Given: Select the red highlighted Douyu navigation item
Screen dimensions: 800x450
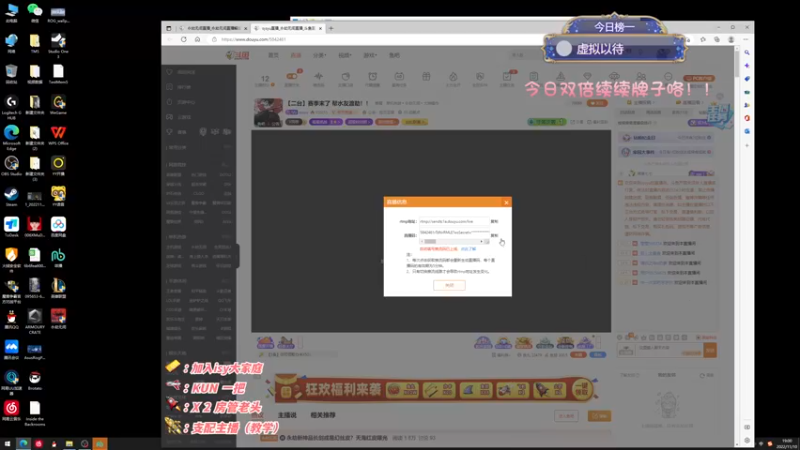Looking at the screenshot, I should click(296, 55).
